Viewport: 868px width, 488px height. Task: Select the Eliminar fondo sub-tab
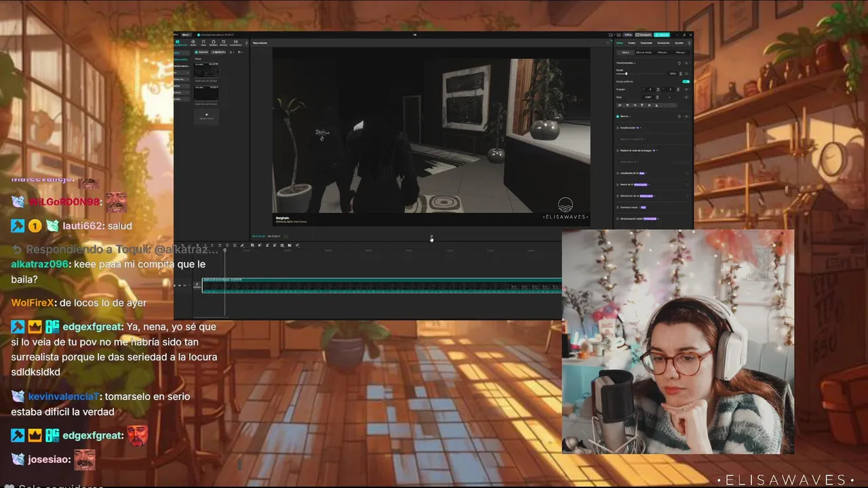click(x=644, y=52)
